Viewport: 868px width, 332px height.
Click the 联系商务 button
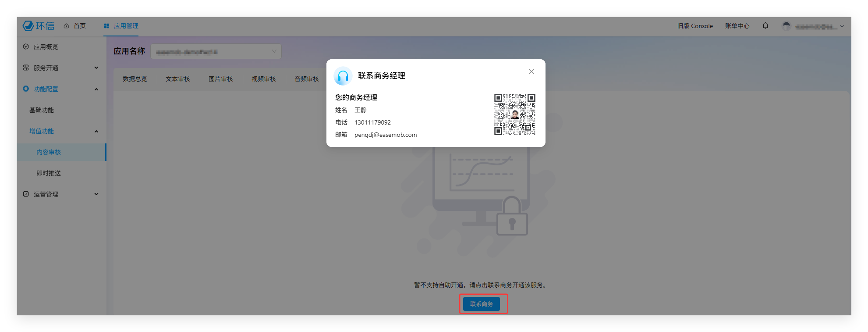[482, 304]
